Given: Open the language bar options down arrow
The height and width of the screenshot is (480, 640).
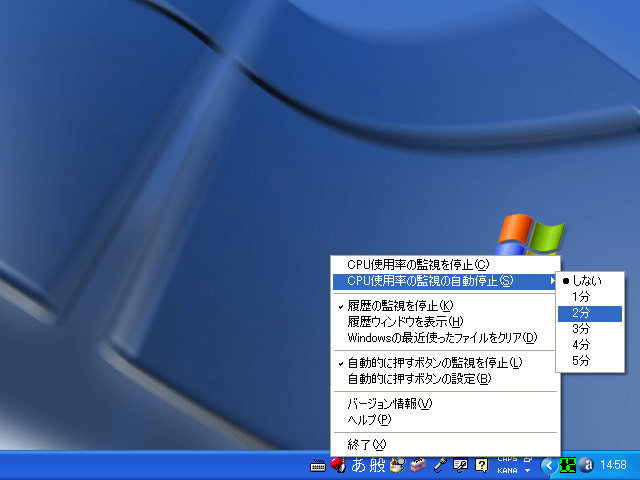Looking at the screenshot, I should (x=527, y=471).
